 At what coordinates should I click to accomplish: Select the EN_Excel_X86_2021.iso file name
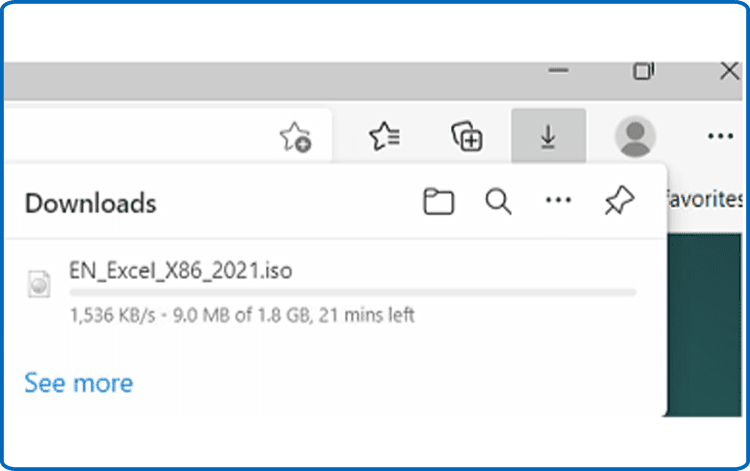tap(181, 270)
